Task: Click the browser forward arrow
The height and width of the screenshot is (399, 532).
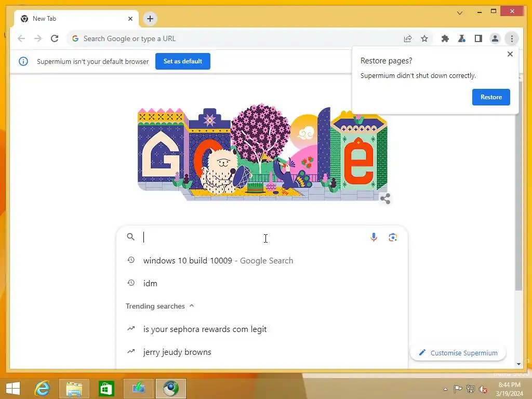Action: tap(38, 38)
